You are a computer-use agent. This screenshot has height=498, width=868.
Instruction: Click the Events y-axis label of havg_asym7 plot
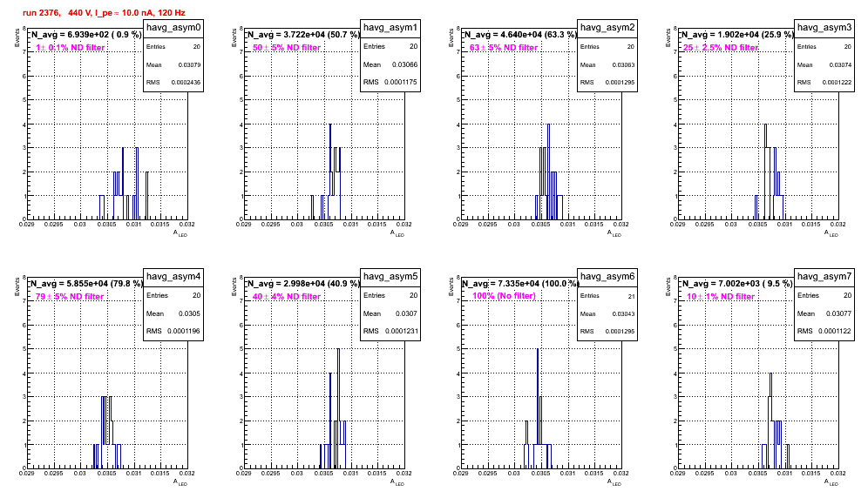(x=668, y=287)
